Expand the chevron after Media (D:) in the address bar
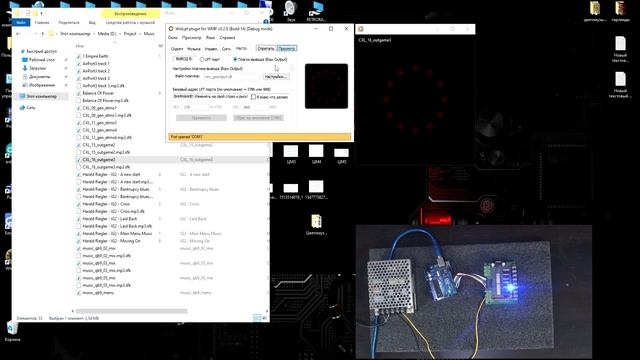Image resolution: width=640 pixels, height=360 pixels. pos(120,34)
